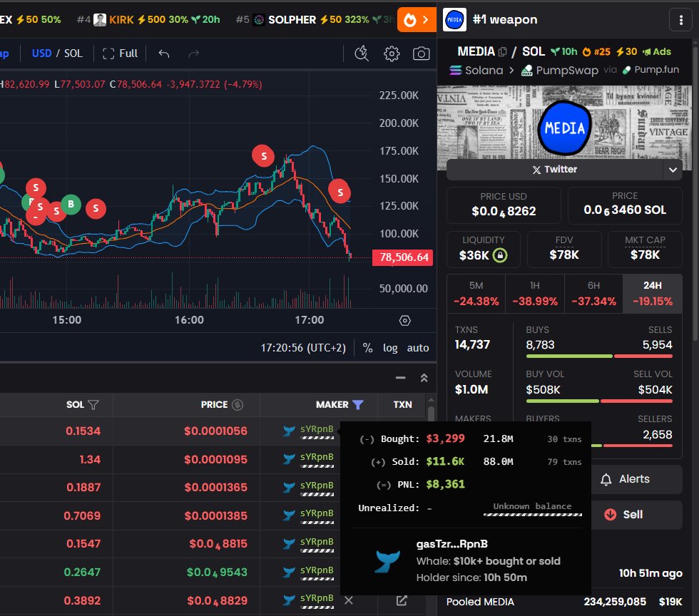Click the Unknown balance label in tooltip
699x616 pixels.
tap(532, 506)
